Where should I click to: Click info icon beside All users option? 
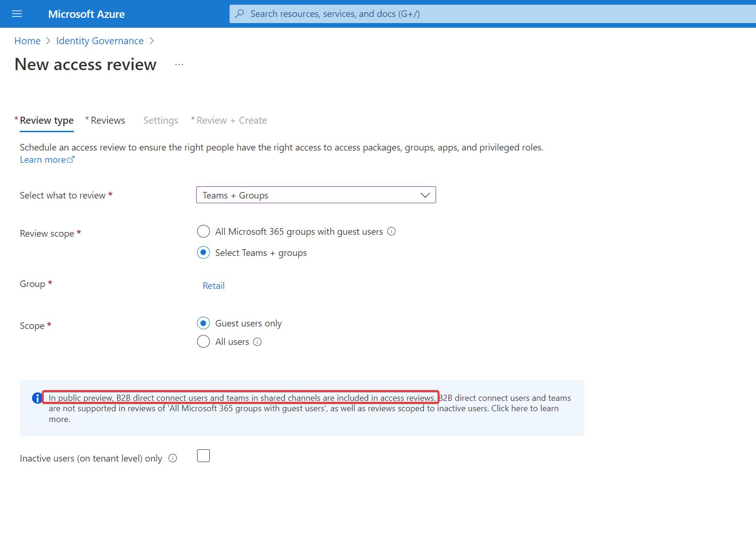257,342
